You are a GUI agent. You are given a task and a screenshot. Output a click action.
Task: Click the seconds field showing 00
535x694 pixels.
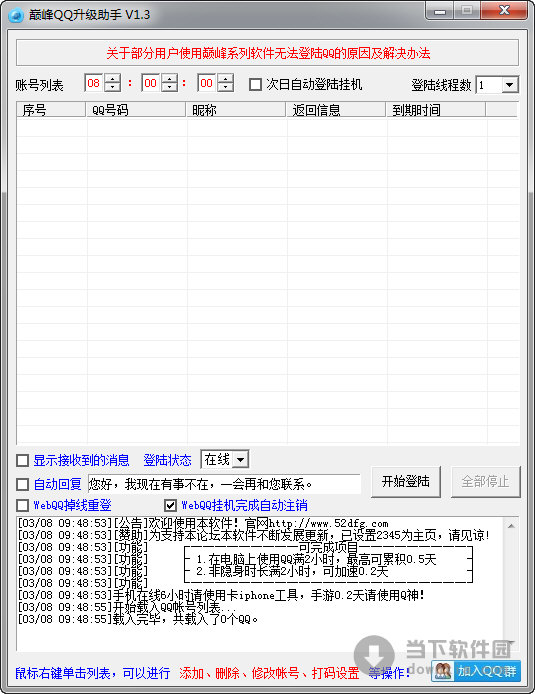(x=207, y=83)
